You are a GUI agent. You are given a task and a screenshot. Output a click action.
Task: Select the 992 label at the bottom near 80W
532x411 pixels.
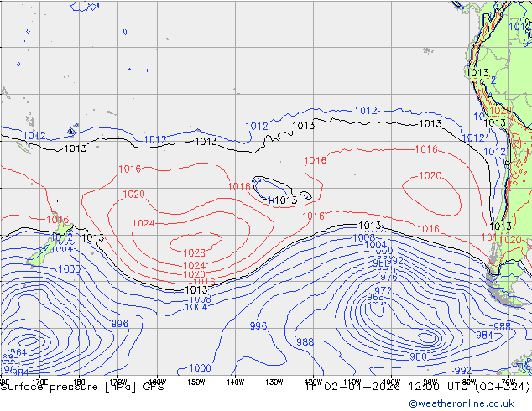click(x=463, y=370)
